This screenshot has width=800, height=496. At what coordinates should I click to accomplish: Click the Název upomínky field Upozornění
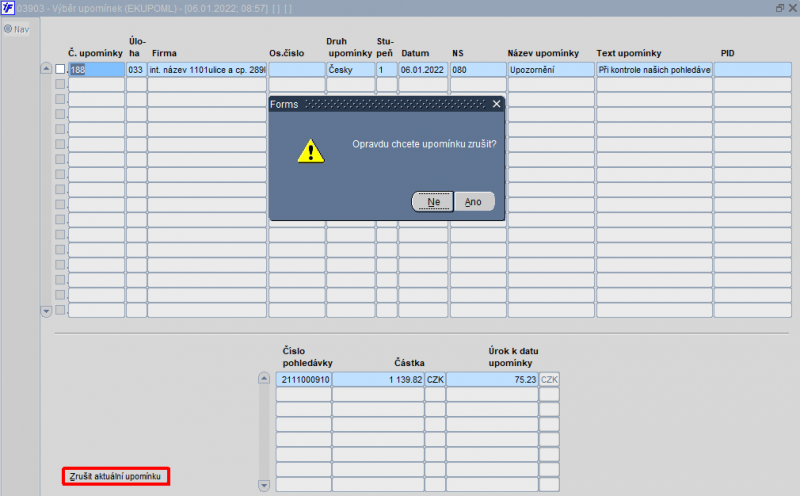(551, 69)
